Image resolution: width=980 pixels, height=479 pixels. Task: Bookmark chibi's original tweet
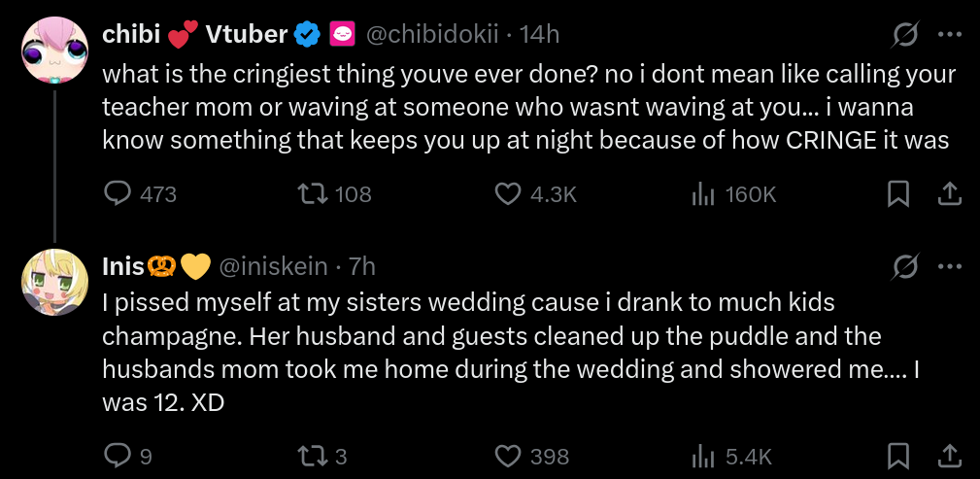click(898, 194)
